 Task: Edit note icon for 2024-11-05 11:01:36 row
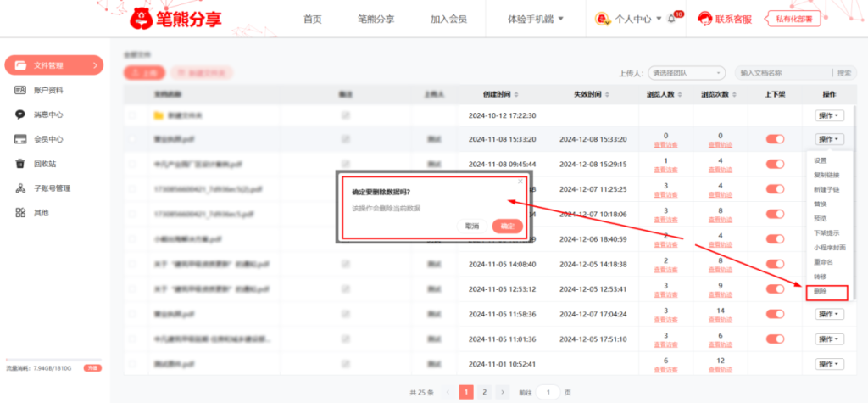(346, 339)
